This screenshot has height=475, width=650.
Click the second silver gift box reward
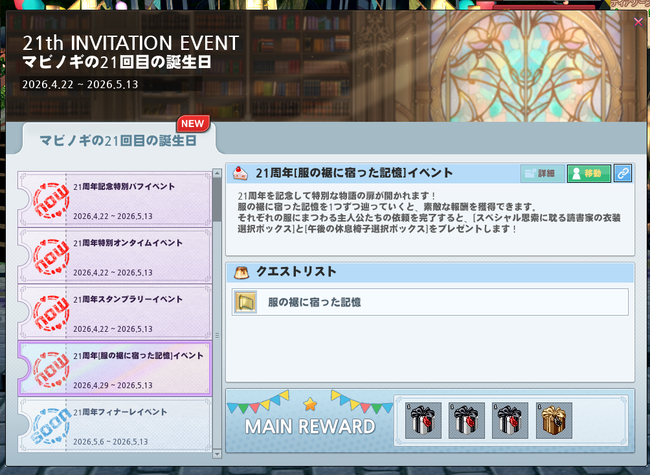[x=466, y=420]
